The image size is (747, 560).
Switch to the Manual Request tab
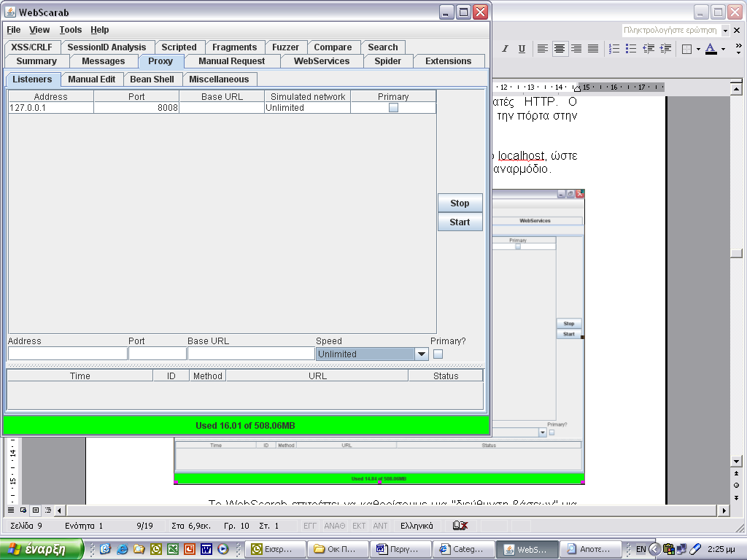pyautogui.click(x=231, y=61)
